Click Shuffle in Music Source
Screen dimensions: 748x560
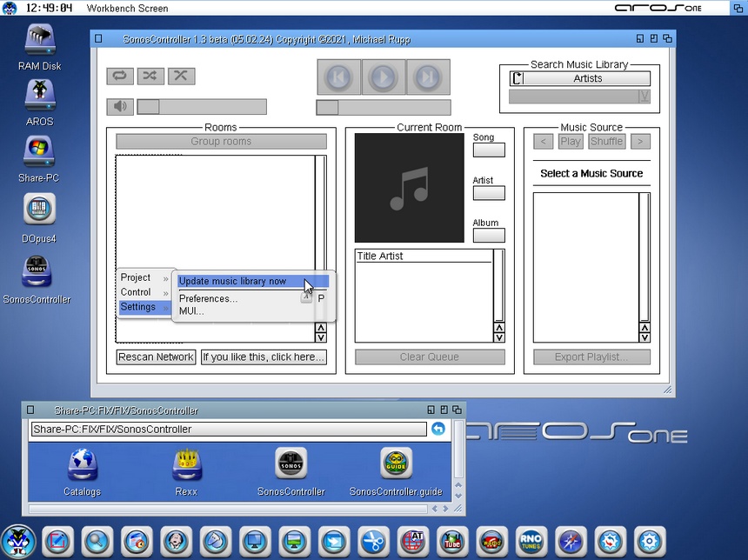click(607, 141)
